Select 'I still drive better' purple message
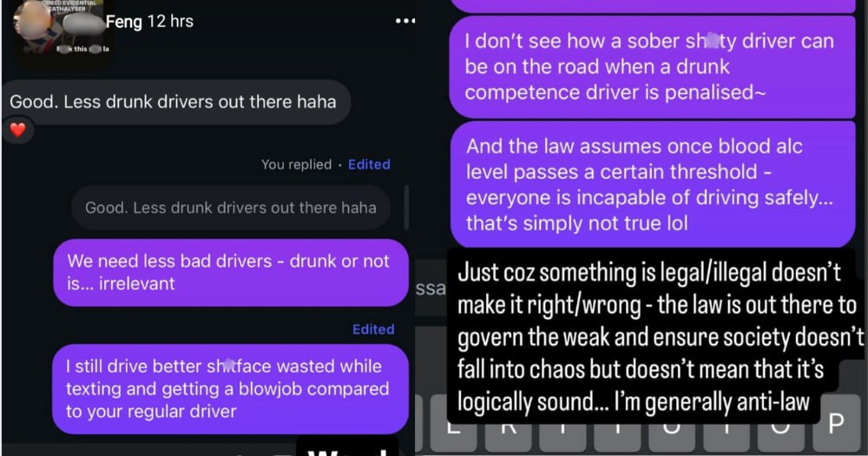 (x=230, y=389)
